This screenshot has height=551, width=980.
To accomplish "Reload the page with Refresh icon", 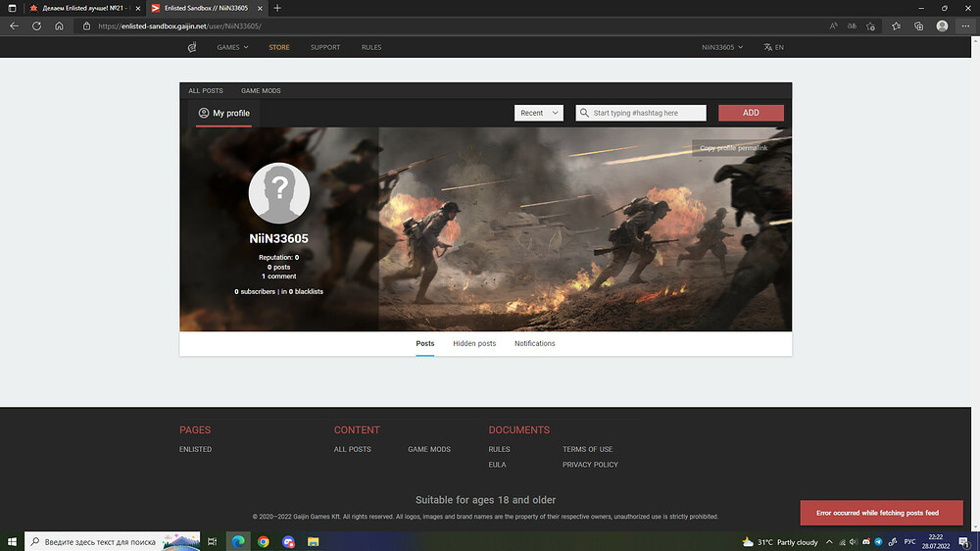I will [x=37, y=26].
